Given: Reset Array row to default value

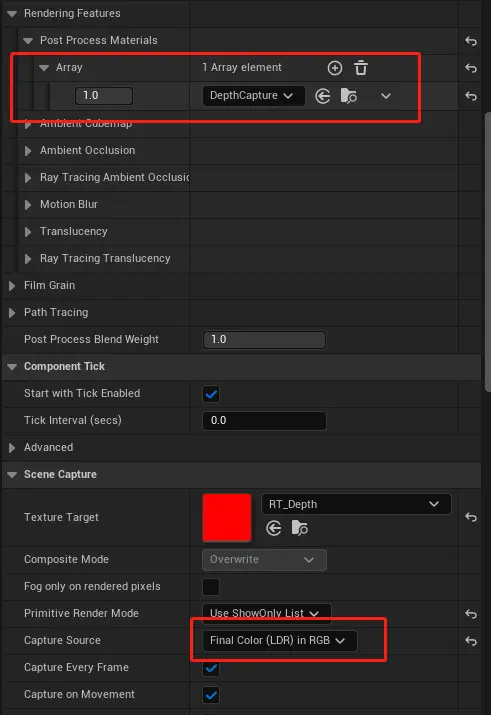Looking at the screenshot, I should (x=471, y=68).
